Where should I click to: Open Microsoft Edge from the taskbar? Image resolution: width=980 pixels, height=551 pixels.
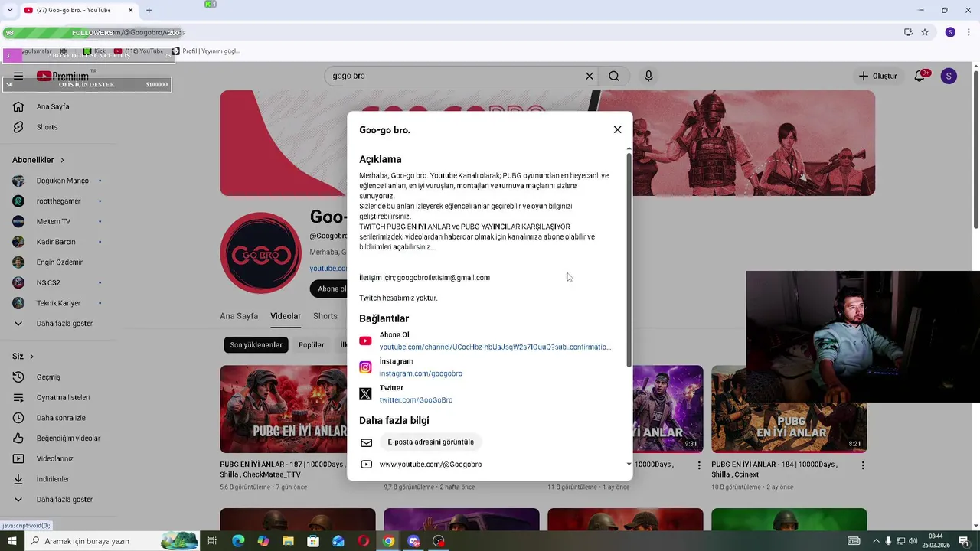(x=238, y=541)
